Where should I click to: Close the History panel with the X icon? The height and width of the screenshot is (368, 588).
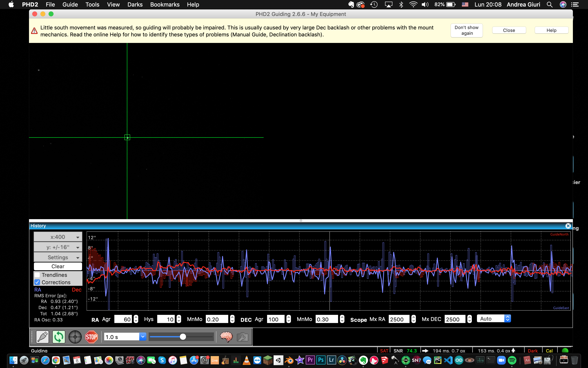click(568, 226)
